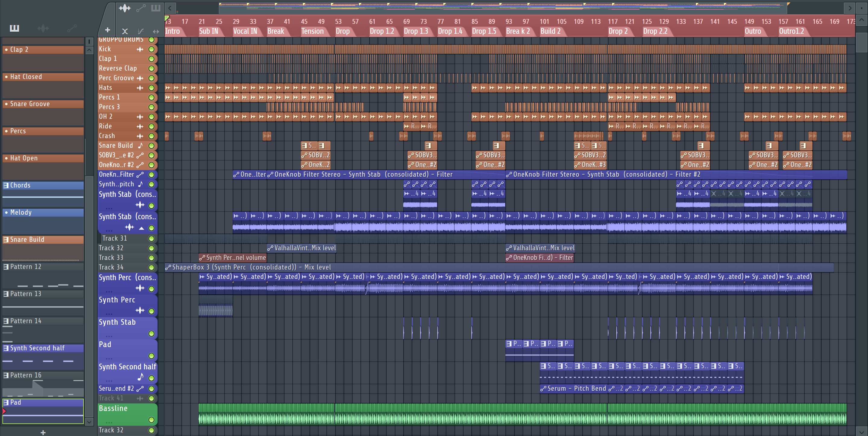Click the waveform icon on the Hats track
Screen dimensions: 868x436
(x=140, y=88)
